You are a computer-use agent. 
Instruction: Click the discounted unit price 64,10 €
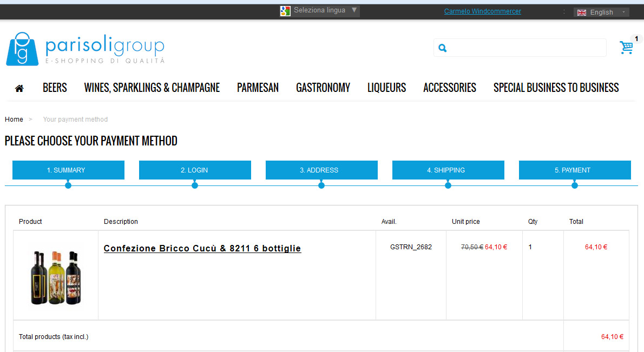[x=496, y=247]
